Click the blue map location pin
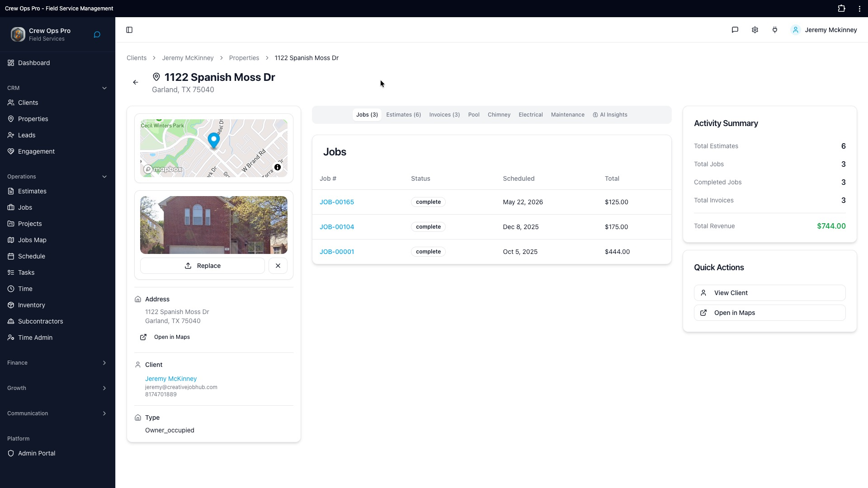The height and width of the screenshot is (488, 868). [x=213, y=141]
